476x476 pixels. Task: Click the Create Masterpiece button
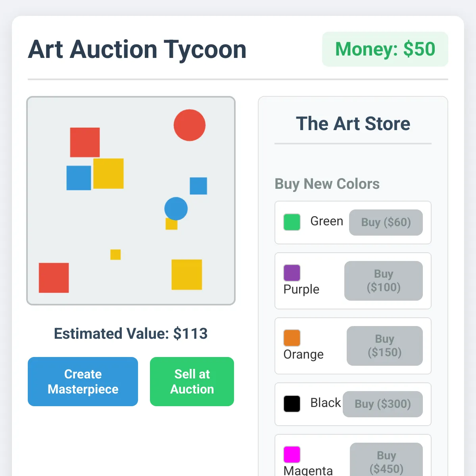83,382
